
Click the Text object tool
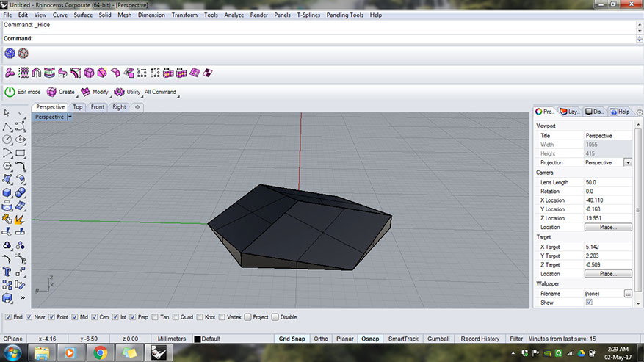click(7, 272)
